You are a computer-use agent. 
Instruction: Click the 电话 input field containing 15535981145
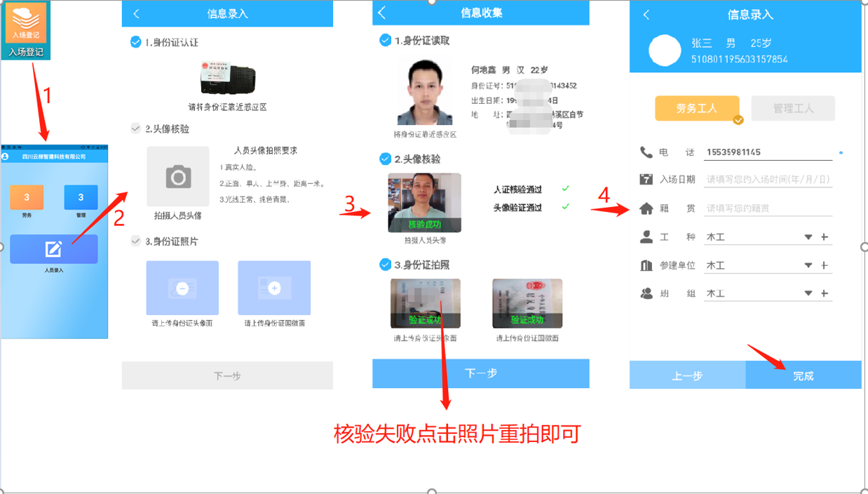[768, 151]
